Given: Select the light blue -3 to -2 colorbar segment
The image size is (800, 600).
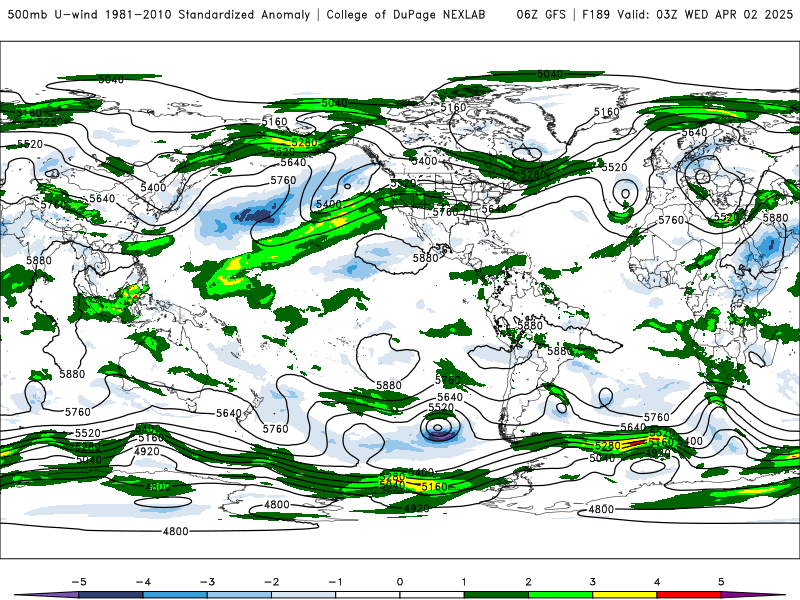Looking at the screenshot, I should coord(239,595).
